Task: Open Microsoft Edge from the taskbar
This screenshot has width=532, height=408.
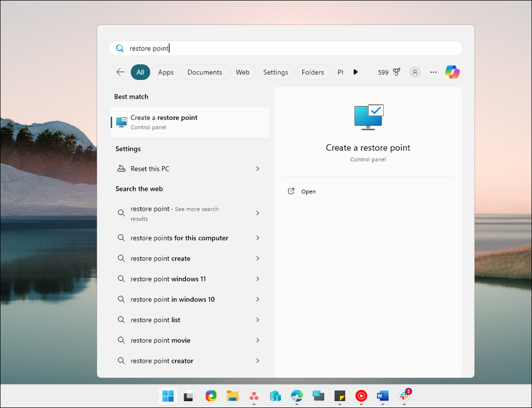Action: point(297,396)
